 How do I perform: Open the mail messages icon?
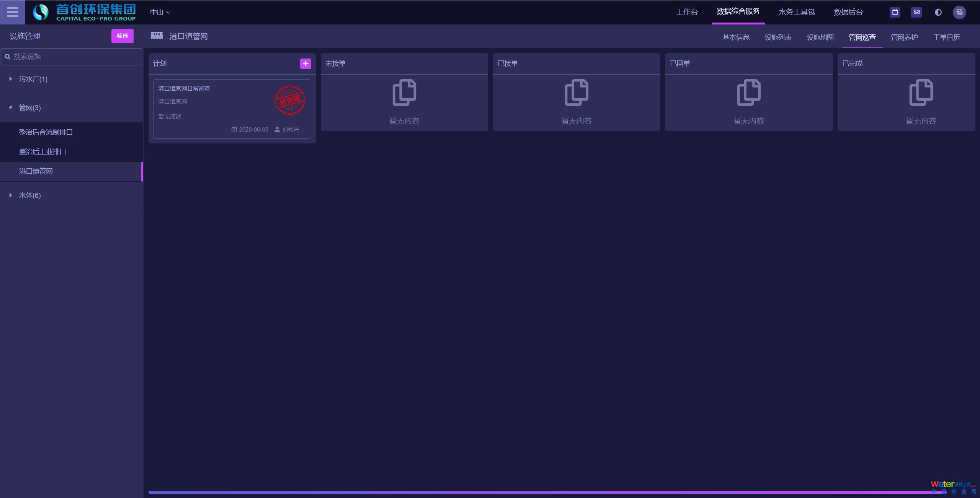tap(916, 12)
